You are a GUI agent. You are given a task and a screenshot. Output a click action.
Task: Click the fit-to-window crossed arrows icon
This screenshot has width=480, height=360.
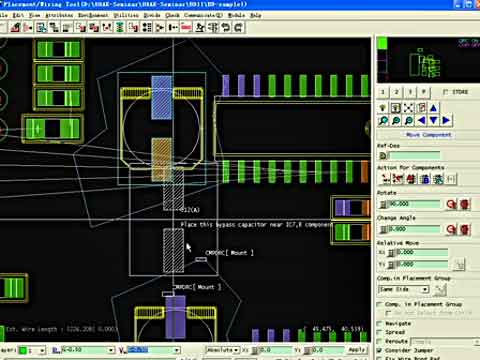pyautogui.click(x=408, y=108)
